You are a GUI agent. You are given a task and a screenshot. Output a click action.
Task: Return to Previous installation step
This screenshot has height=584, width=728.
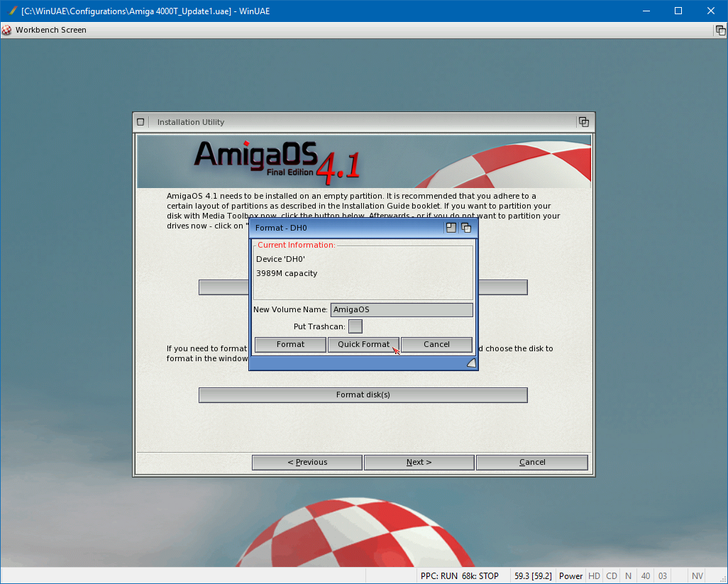tap(307, 462)
